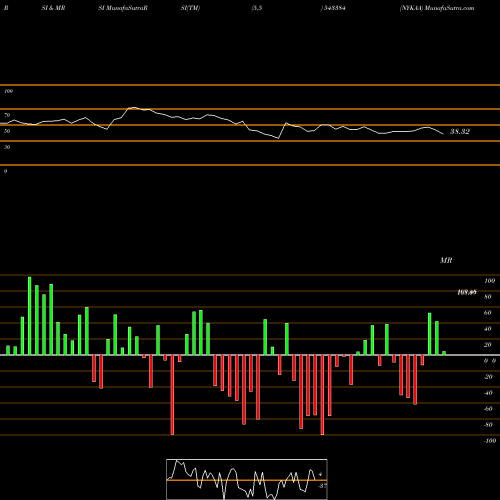The image size is (500, 500).
Task: Click the RSI 100 level label
Action: [8, 91]
